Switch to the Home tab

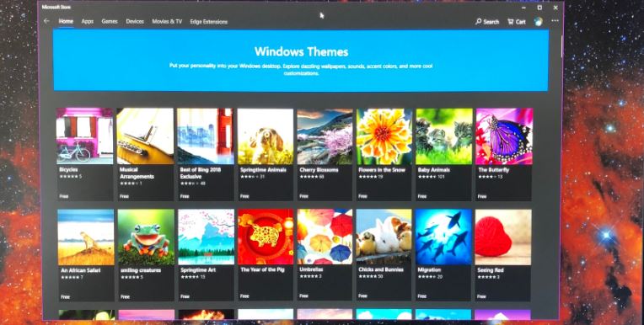coord(66,21)
